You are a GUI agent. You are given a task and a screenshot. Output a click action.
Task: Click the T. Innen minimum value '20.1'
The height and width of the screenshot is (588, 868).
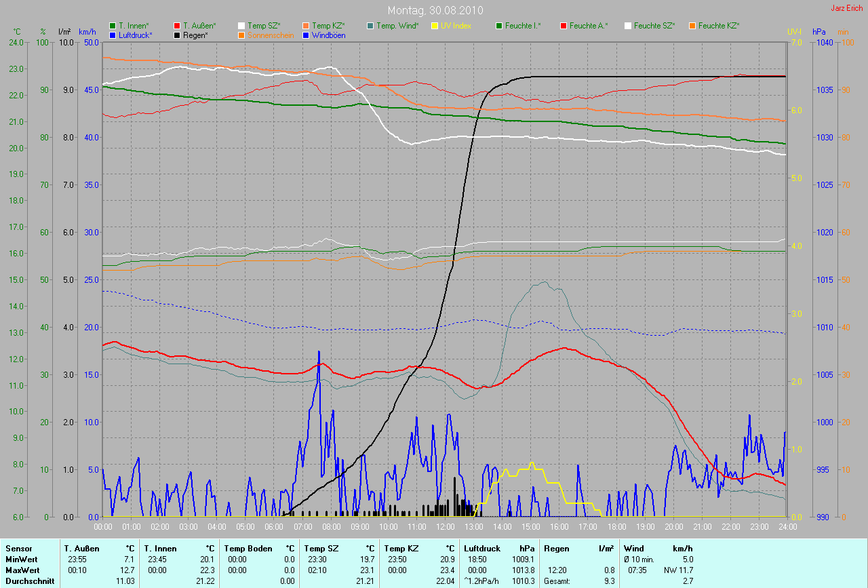tap(208, 559)
